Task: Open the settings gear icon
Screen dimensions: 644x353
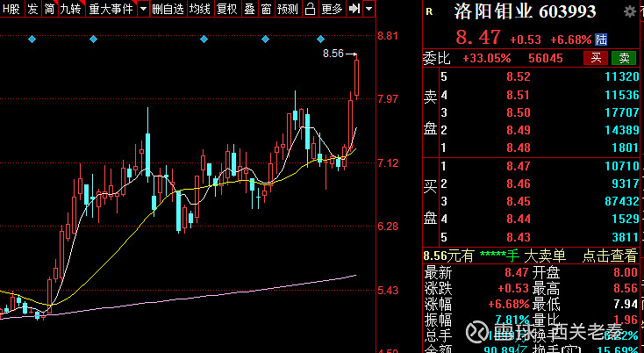Action: [x=630, y=11]
